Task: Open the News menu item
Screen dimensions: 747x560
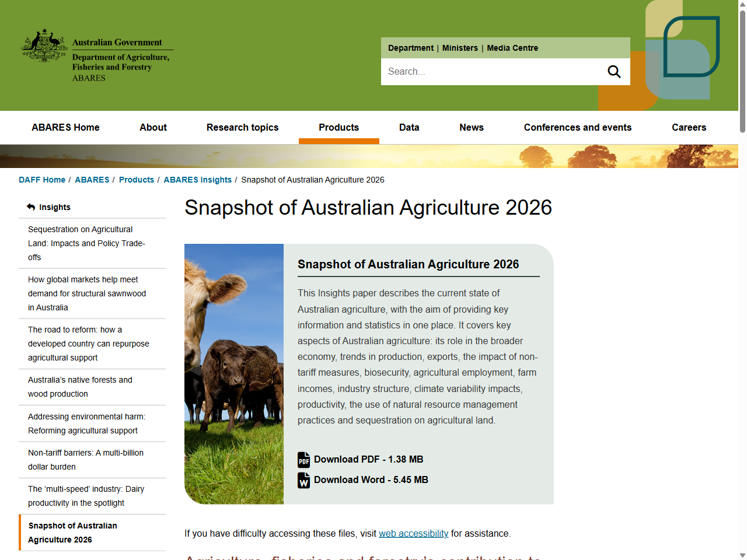Action: pyautogui.click(x=472, y=127)
